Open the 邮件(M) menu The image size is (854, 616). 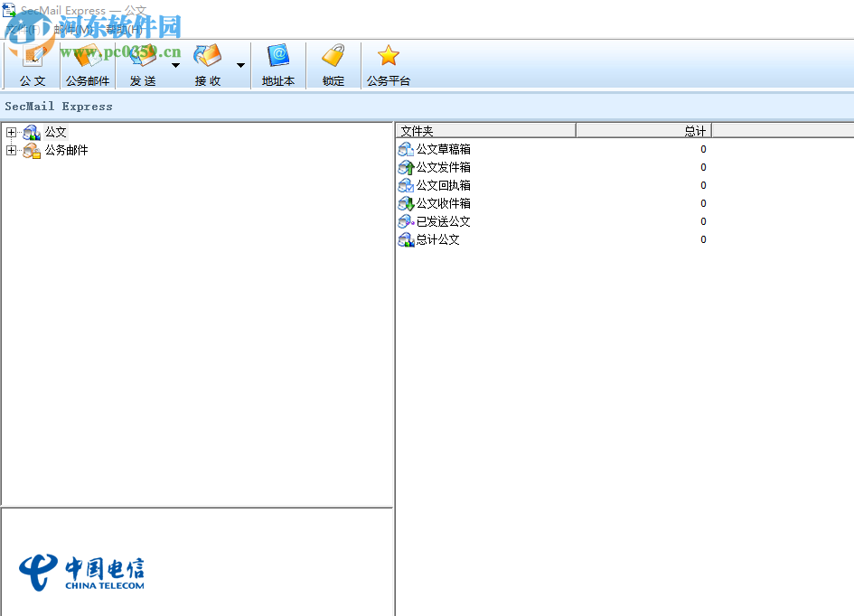pyautogui.click(x=73, y=29)
